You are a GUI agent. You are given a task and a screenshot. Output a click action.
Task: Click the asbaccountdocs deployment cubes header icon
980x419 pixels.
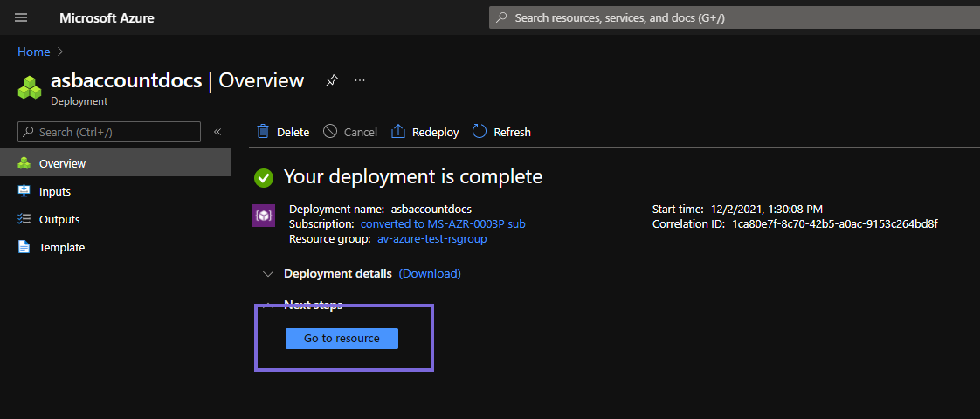[30, 87]
